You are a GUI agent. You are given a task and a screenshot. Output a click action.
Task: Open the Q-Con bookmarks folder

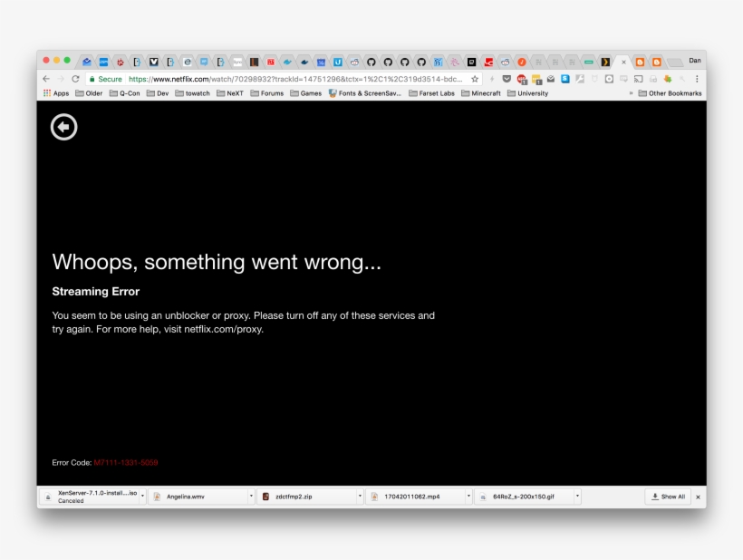[125, 93]
